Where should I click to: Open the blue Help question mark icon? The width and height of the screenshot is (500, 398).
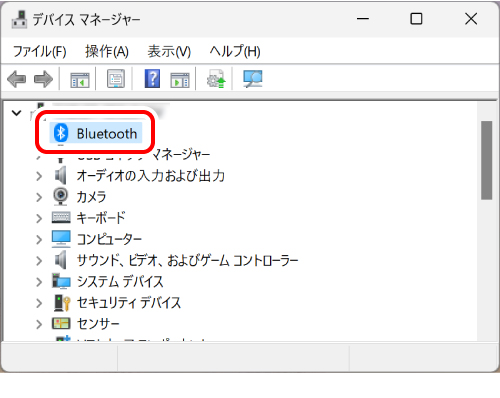tap(152, 79)
